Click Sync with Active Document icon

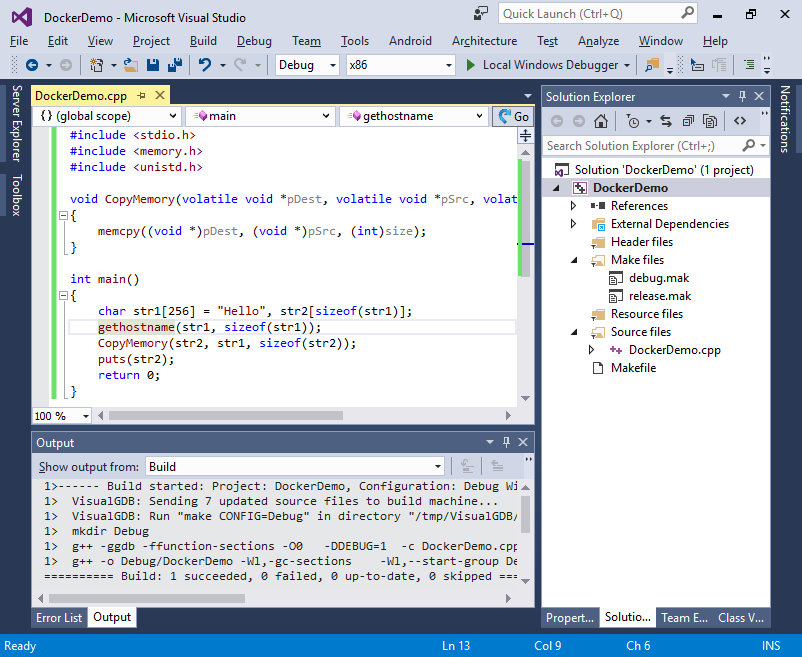point(665,121)
